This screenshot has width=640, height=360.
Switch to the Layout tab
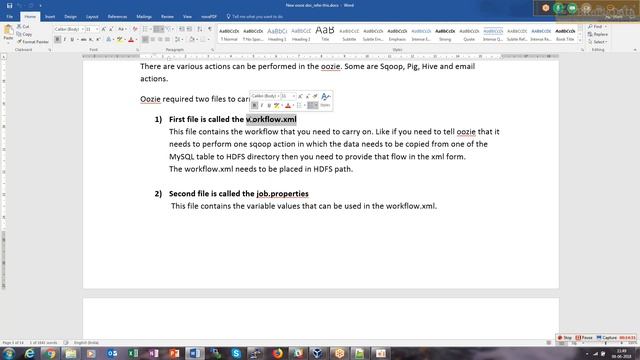tap(92, 17)
